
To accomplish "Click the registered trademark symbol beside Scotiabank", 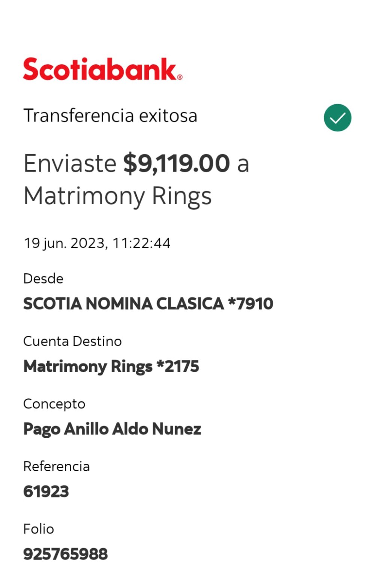I will (180, 77).
